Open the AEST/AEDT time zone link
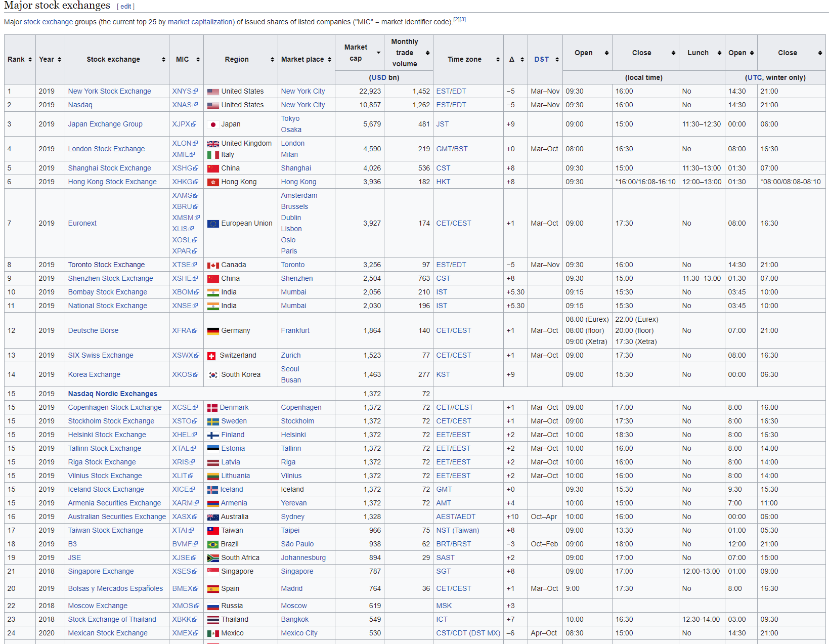The image size is (829, 644). pos(456,517)
